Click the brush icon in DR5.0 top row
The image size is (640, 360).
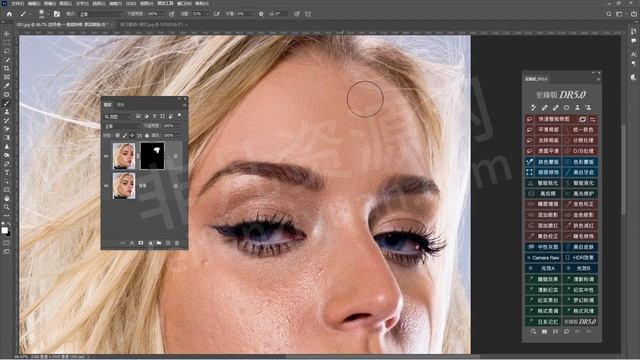533,108
